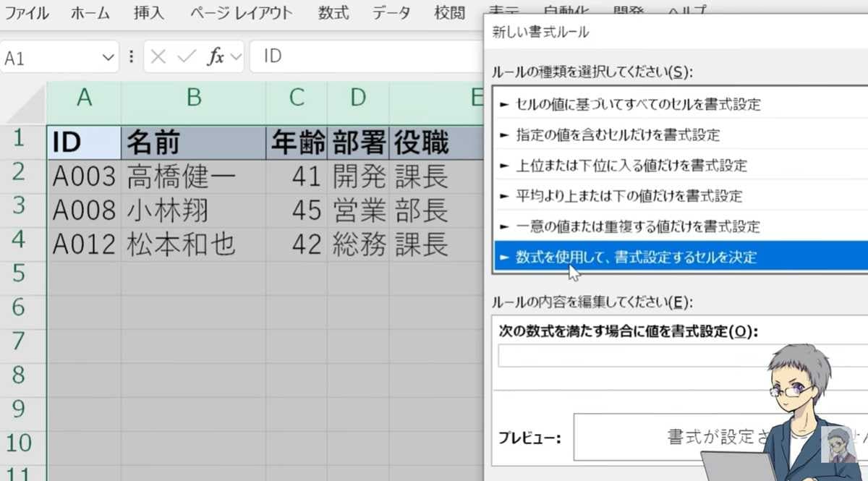The width and height of the screenshot is (868, 481).
Task: Select rule 平均より上または下の値だけを書式設定
Action: 681,196
